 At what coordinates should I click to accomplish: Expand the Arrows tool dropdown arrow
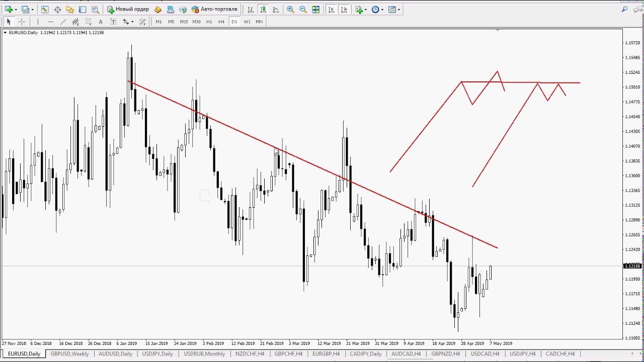(x=132, y=22)
